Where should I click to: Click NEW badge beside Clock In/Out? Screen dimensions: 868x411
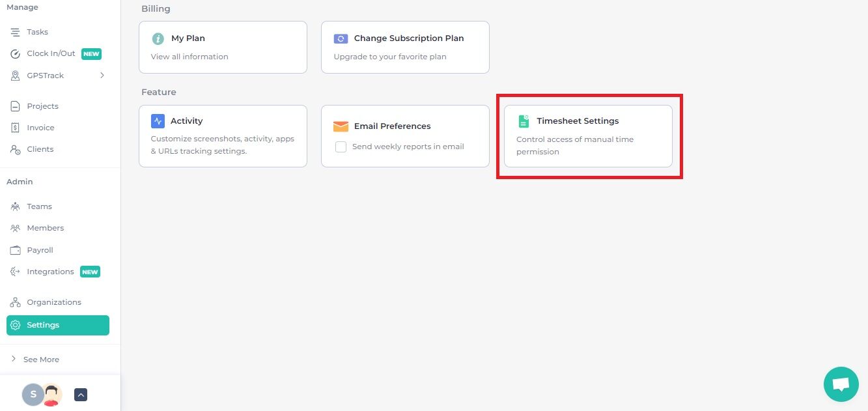[x=91, y=54]
